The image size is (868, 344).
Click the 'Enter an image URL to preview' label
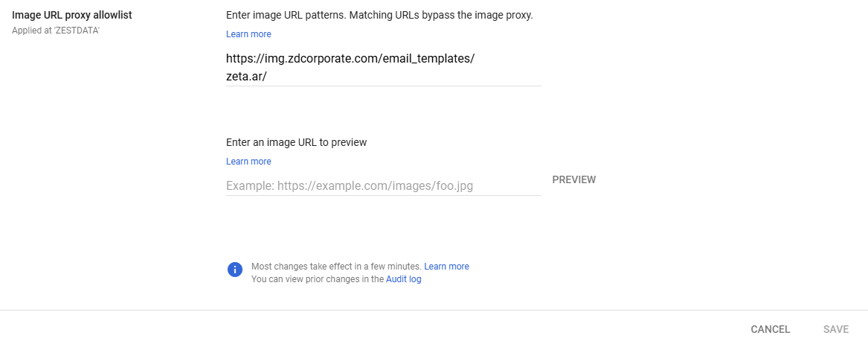[x=297, y=142]
